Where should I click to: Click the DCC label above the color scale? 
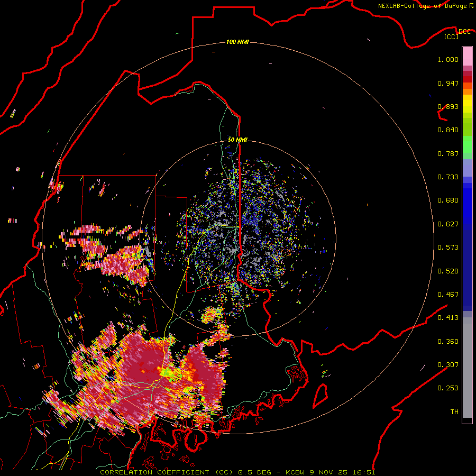click(464, 31)
